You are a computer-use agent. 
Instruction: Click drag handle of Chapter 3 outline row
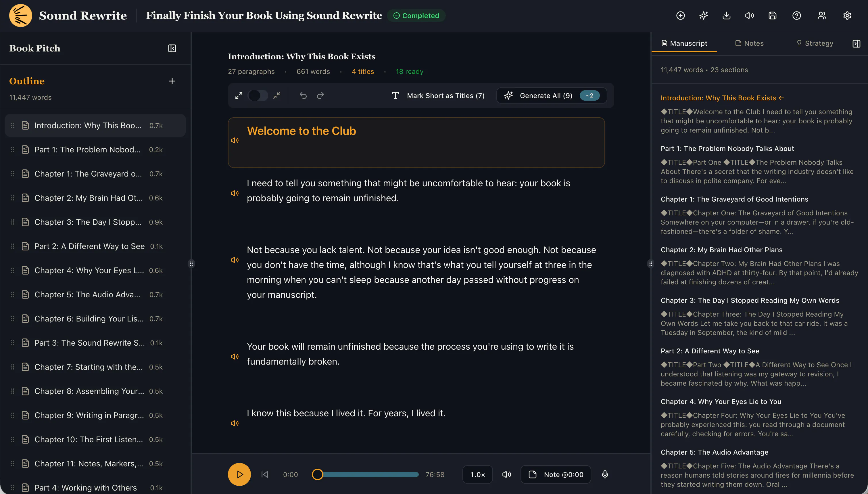tap(13, 222)
